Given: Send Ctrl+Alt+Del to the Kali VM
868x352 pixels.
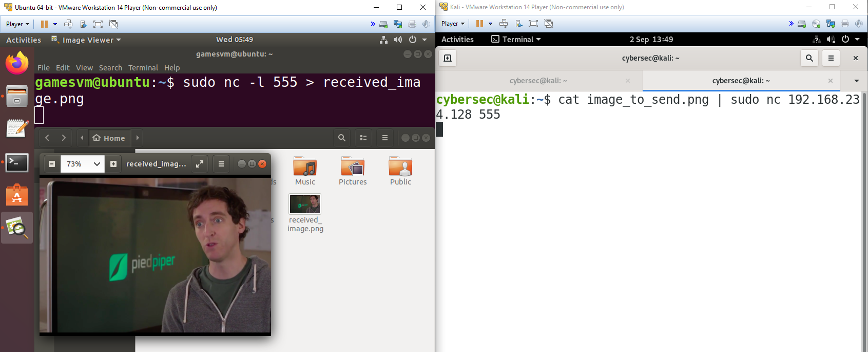Looking at the screenshot, I should click(x=504, y=24).
